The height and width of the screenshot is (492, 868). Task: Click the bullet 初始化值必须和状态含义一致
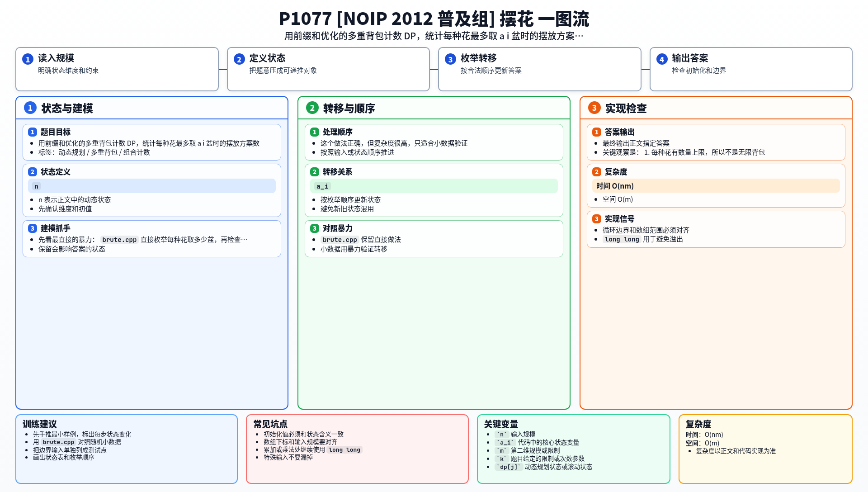304,435
